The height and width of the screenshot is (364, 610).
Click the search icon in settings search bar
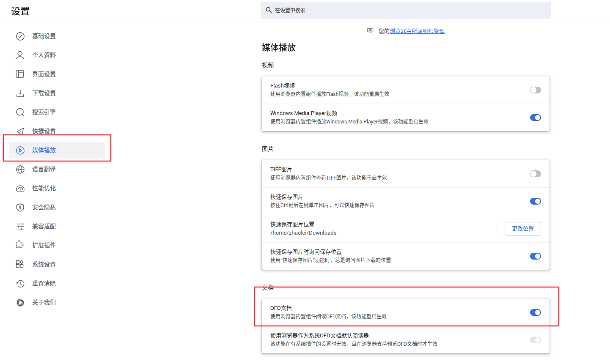[269, 10]
